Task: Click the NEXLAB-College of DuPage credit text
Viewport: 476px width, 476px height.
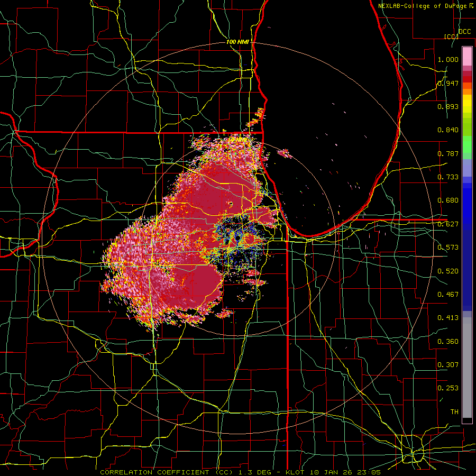Action: (423, 6)
